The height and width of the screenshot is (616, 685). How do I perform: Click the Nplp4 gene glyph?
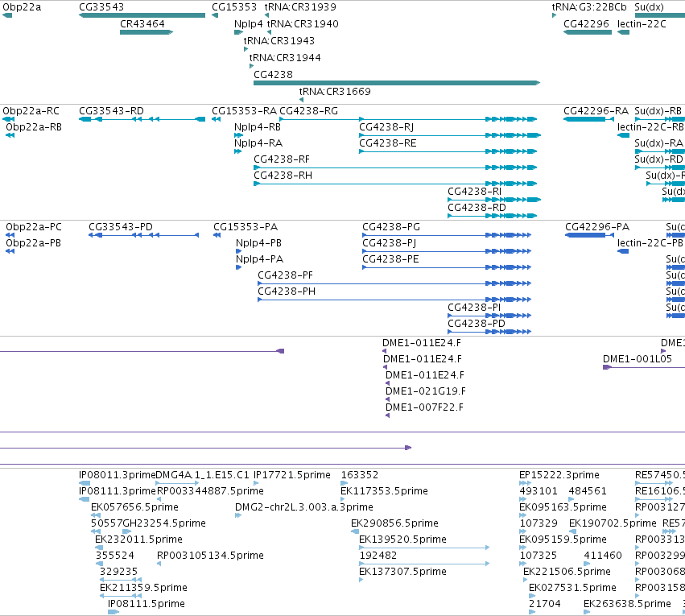tap(238, 32)
